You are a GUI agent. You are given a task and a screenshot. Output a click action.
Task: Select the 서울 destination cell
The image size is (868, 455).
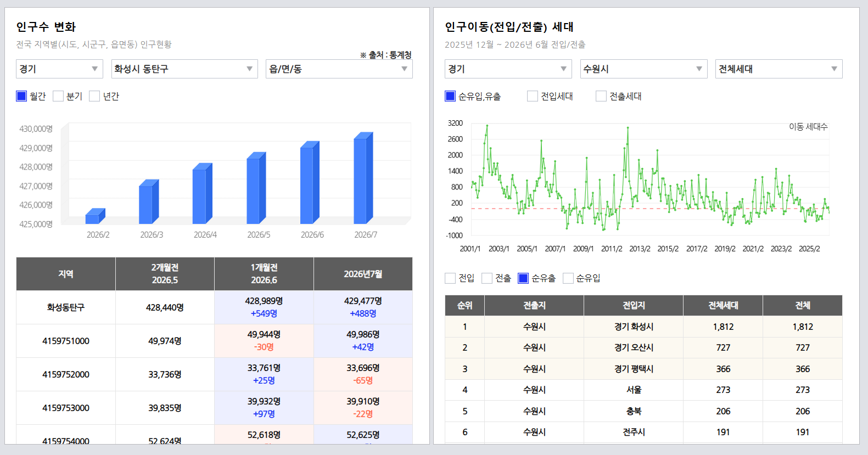coord(634,390)
